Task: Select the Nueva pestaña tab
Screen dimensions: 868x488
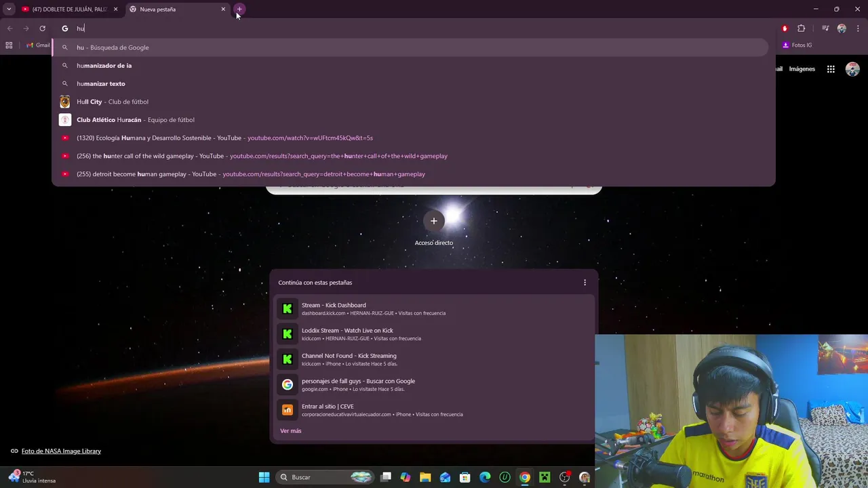Action: pos(178,9)
